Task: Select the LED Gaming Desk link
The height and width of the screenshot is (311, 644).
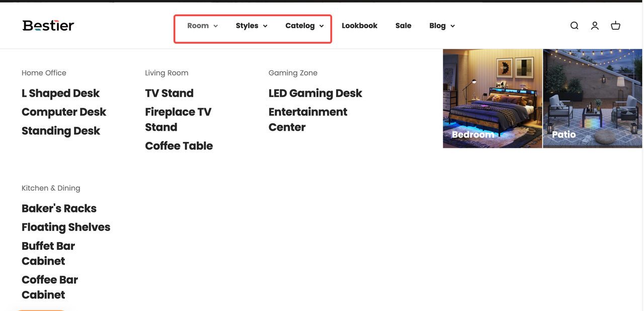Action: click(x=315, y=93)
